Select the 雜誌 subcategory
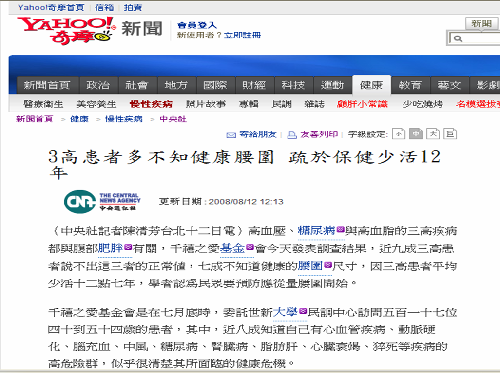This screenshot has width=500, height=373. point(314,104)
